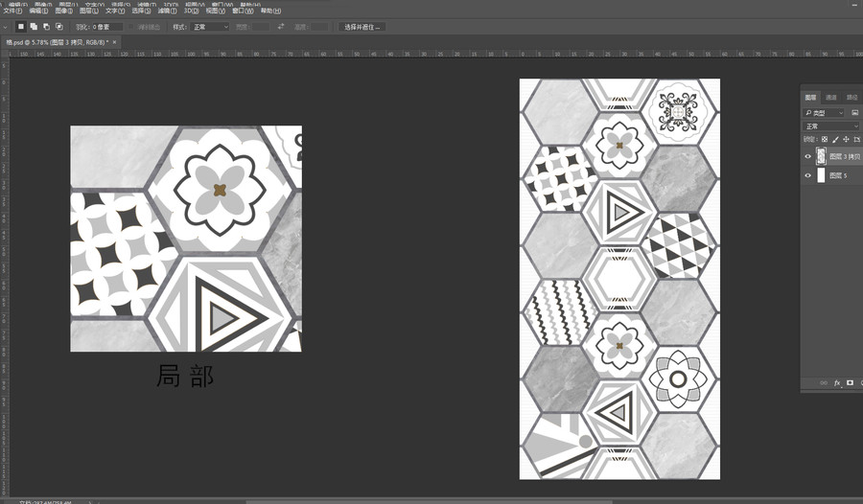Open the layer style fx icon

pos(836,383)
